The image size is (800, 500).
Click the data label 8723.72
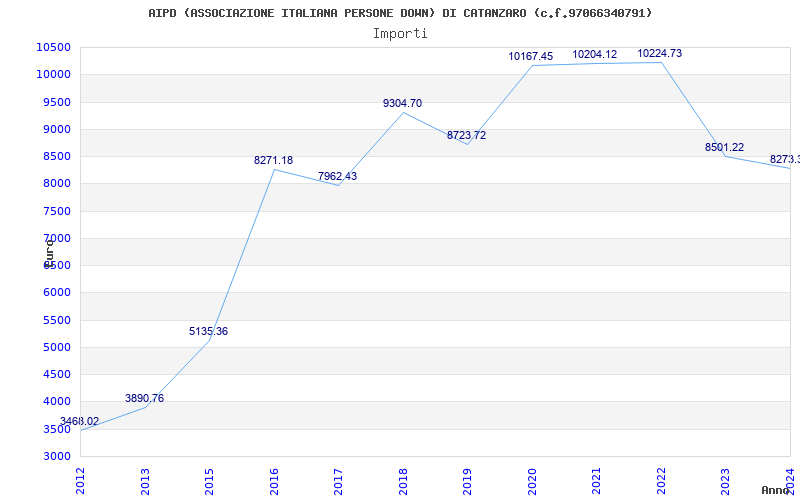click(x=466, y=135)
